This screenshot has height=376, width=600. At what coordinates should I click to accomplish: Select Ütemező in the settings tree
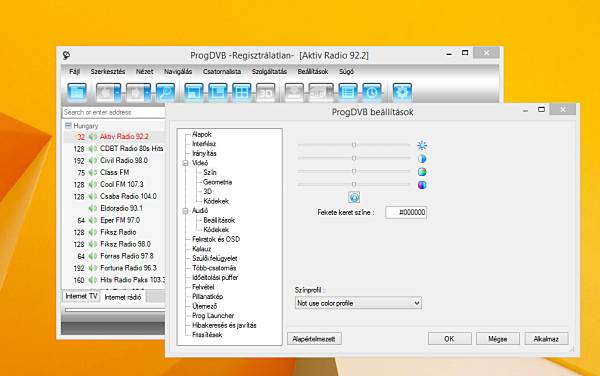coord(205,306)
